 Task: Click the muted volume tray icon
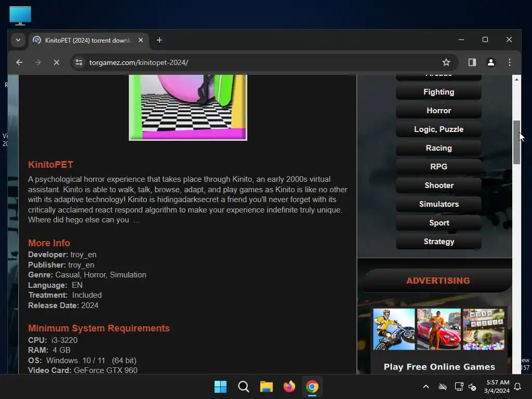tap(472, 387)
